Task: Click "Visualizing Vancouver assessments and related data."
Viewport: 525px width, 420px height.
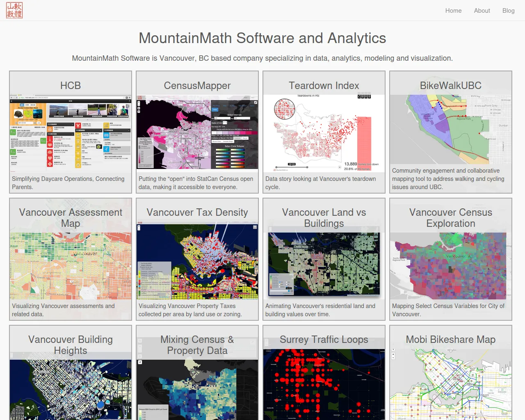Action: click(64, 310)
